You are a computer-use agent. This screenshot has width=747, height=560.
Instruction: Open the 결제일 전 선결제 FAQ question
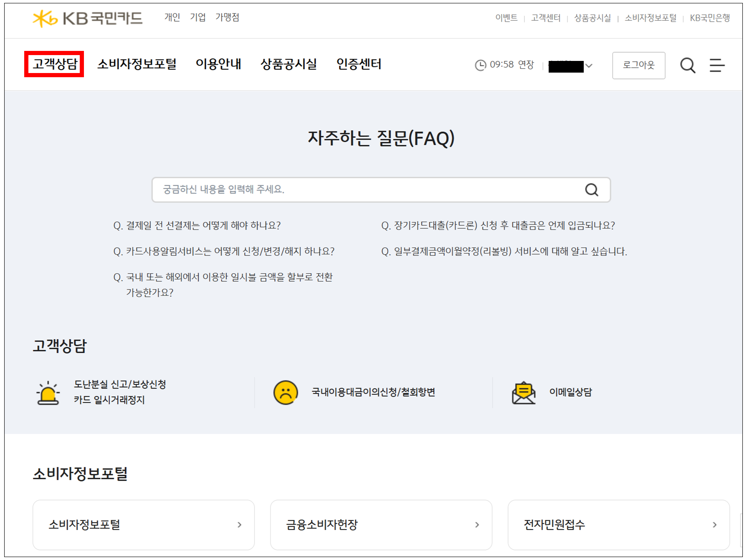197,226
